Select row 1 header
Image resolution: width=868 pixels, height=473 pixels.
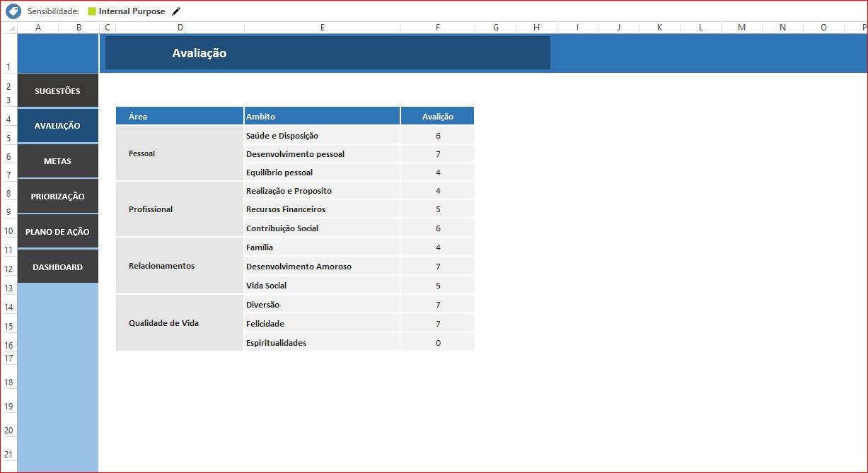tap(8, 53)
